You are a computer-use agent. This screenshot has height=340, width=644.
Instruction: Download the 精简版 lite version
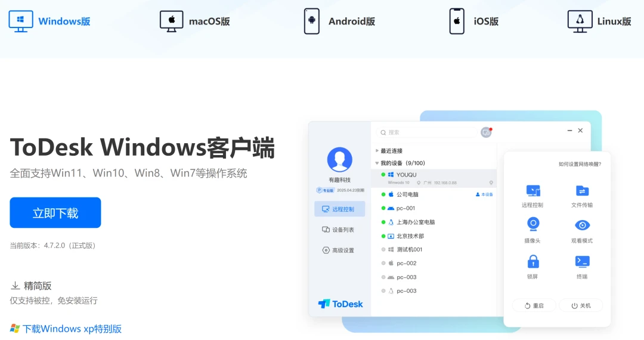point(31,286)
